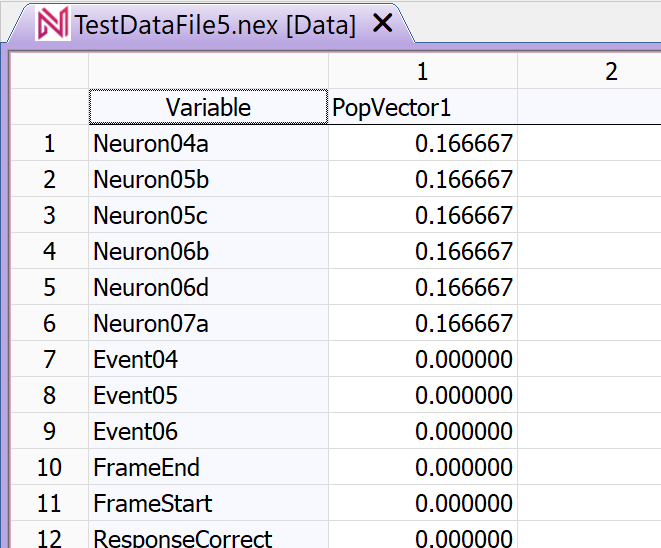661x548 pixels.
Task: Click the PopVector1 value for FrameStart
Action: coord(422,503)
